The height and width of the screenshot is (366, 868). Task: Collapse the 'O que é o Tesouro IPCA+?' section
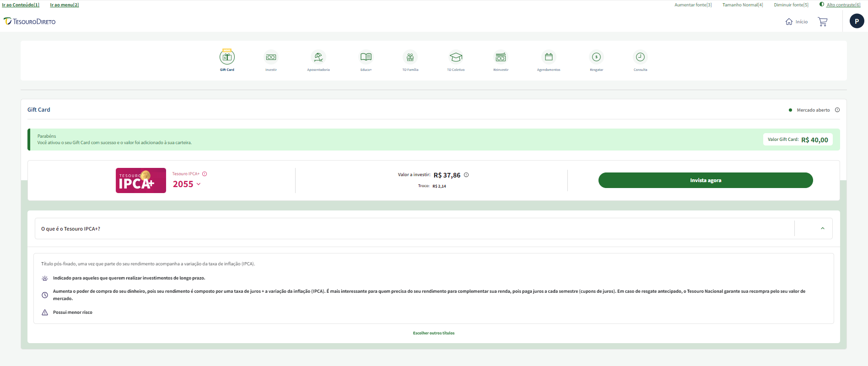coord(823,228)
